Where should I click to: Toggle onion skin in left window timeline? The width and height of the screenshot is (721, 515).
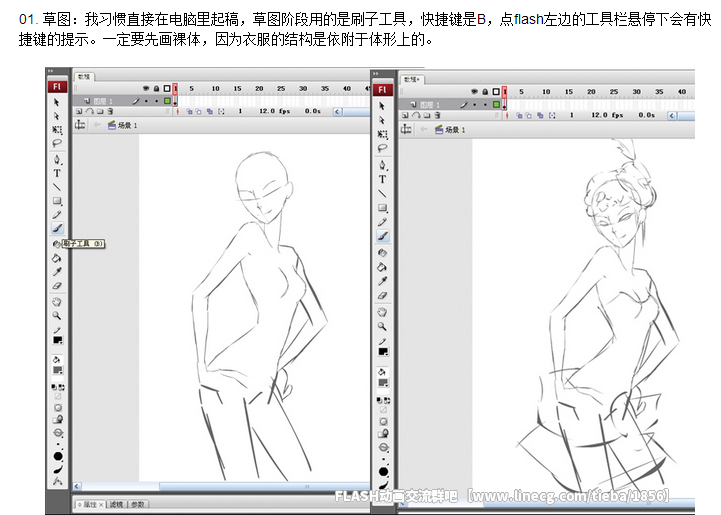click(189, 111)
